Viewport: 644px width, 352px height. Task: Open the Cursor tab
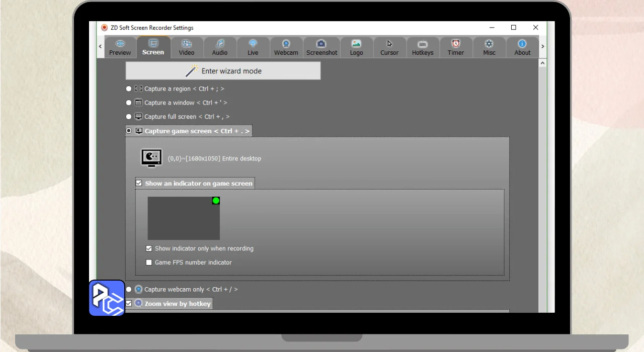click(389, 48)
